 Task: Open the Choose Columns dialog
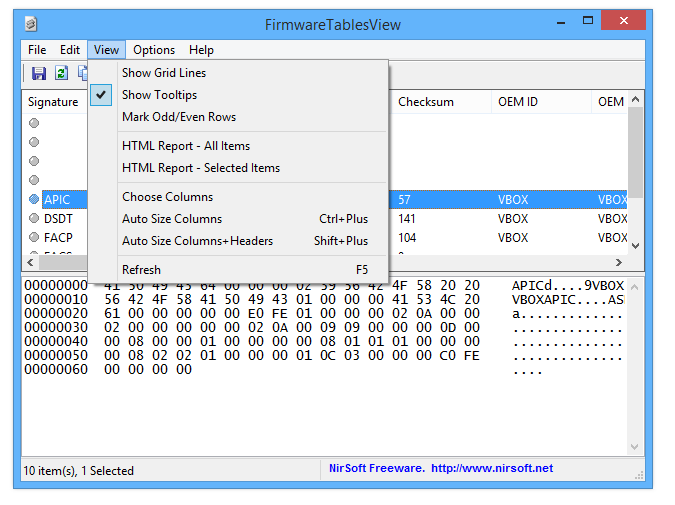[238, 197]
